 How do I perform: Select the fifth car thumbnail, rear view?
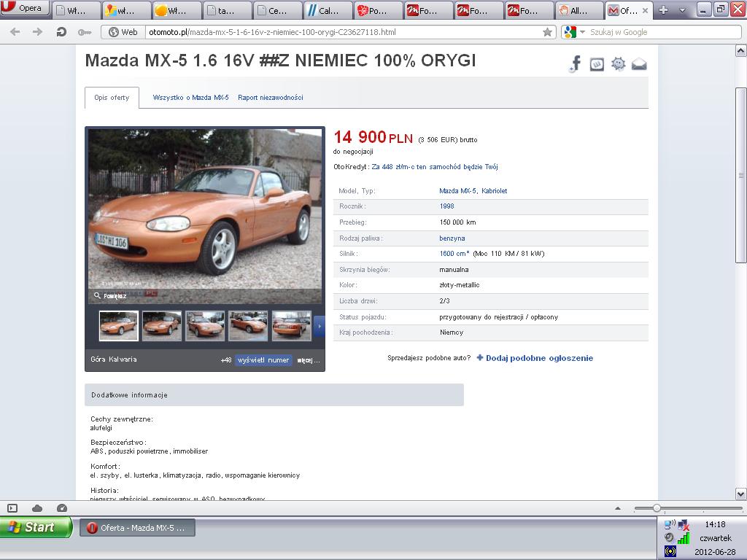[x=292, y=326]
